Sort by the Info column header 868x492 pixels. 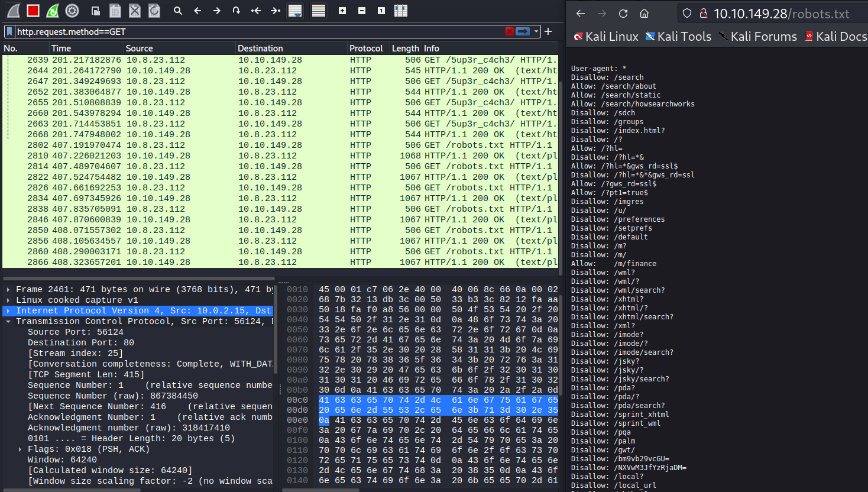click(490, 48)
